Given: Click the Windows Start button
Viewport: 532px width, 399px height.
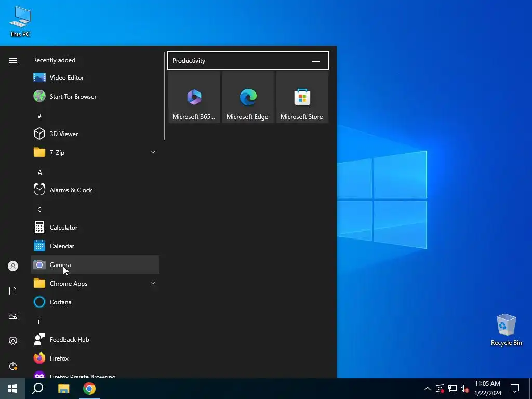Looking at the screenshot, I should pyautogui.click(x=12, y=389).
